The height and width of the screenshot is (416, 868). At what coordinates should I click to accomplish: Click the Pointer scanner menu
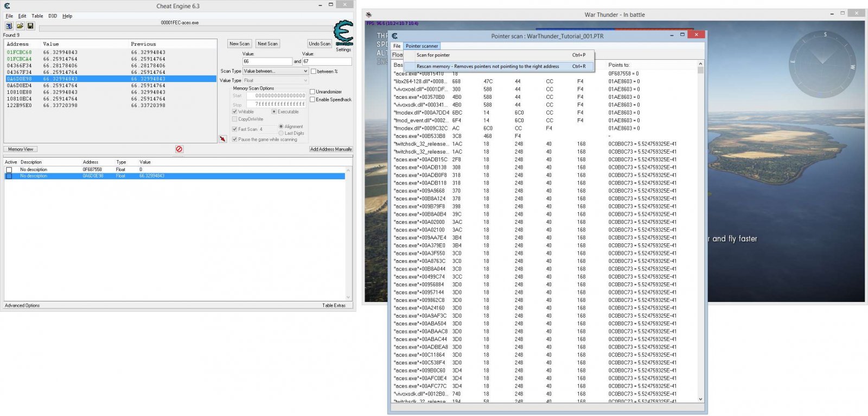coord(422,46)
